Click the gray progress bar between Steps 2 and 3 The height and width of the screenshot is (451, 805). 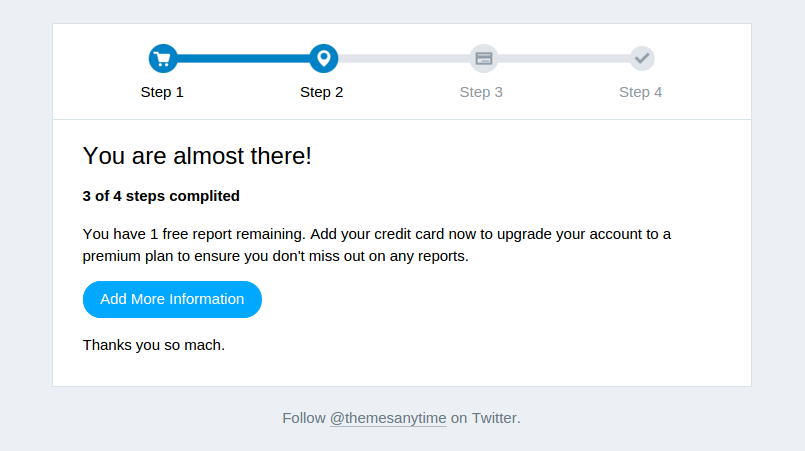403,58
